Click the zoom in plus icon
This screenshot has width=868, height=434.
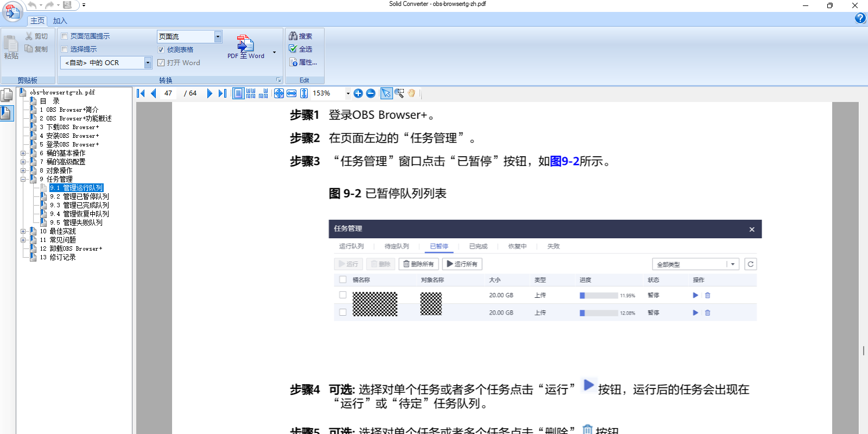(x=358, y=93)
